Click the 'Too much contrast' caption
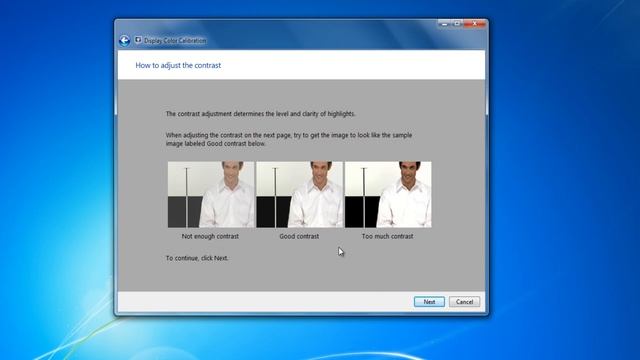Screen dimensions: 640x360 click(387, 236)
